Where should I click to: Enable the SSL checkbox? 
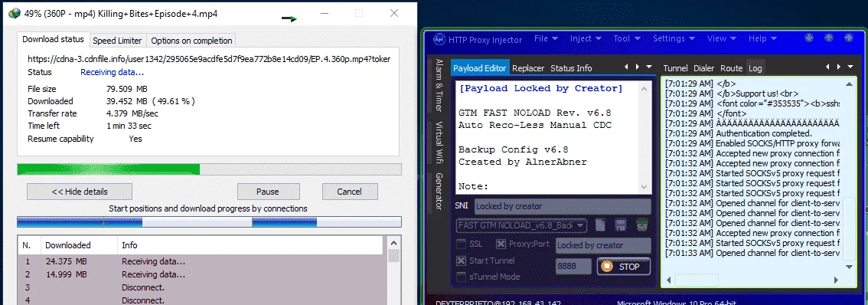[461, 244]
